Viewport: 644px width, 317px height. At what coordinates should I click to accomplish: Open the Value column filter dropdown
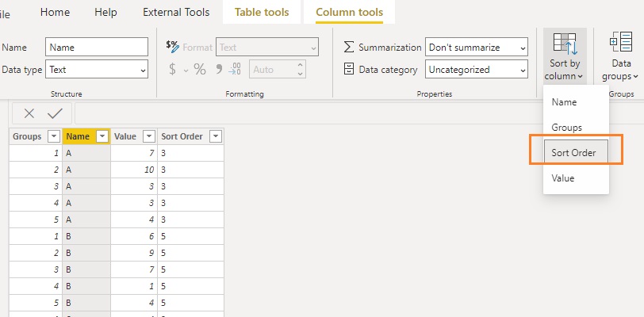[x=149, y=136]
